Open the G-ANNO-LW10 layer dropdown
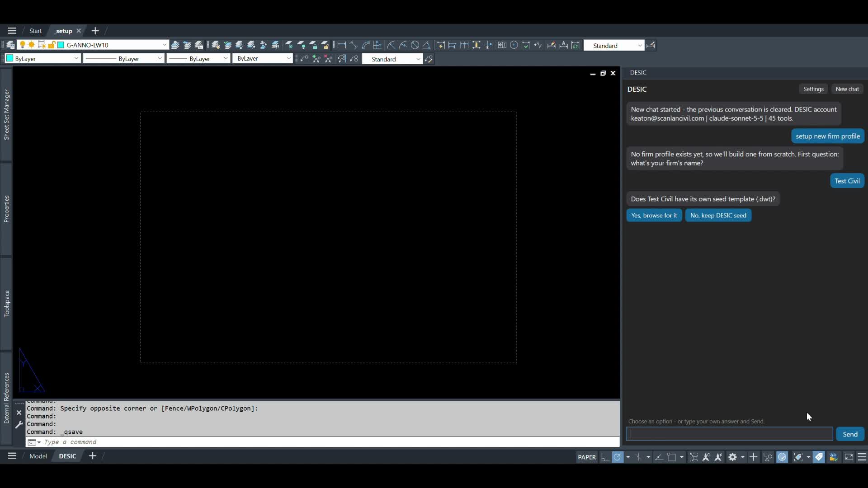This screenshot has width=868, height=488. 165,45
